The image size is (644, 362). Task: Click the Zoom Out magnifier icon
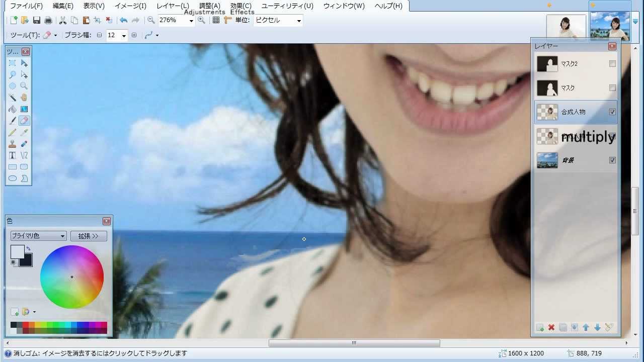coord(150,20)
